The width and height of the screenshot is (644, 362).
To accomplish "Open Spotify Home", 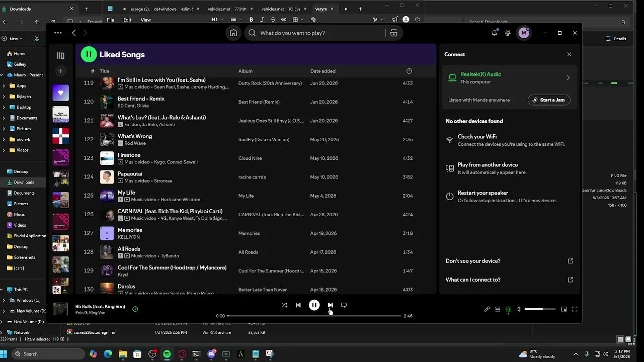I will tap(233, 33).
